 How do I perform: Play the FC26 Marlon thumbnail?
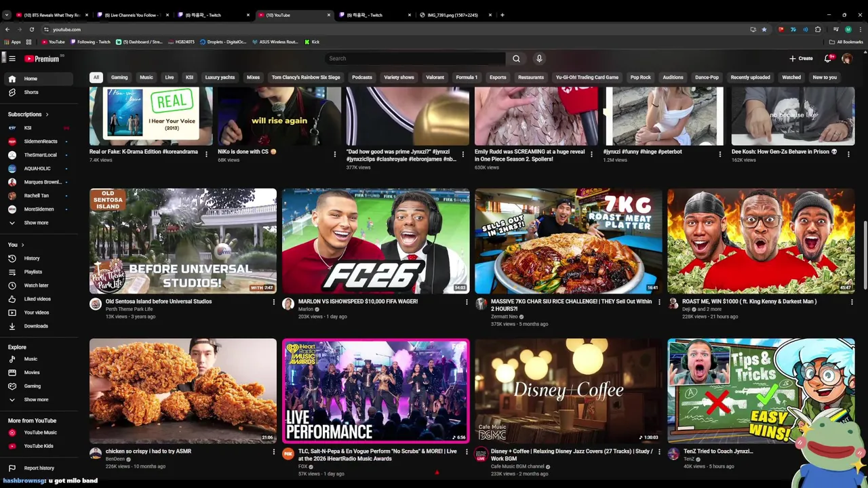376,241
